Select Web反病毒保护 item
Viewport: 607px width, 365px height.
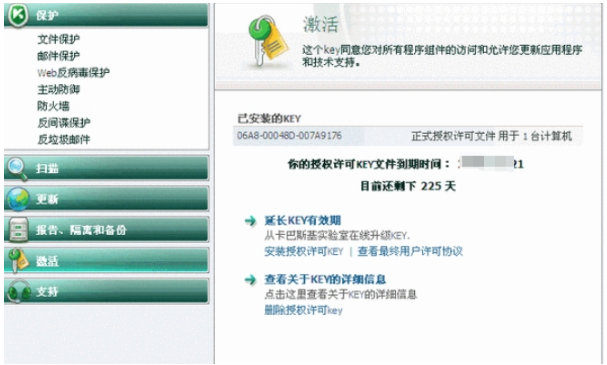[x=74, y=72]
